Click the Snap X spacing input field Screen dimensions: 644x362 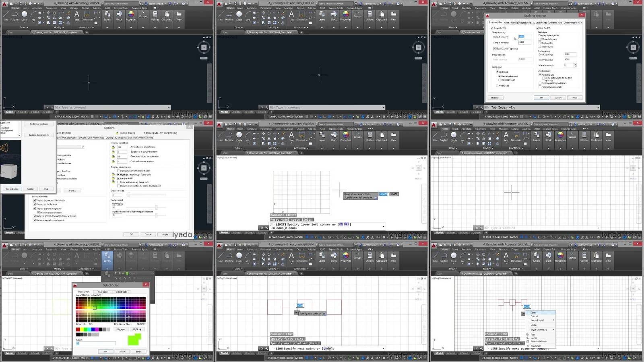point(525,37)
